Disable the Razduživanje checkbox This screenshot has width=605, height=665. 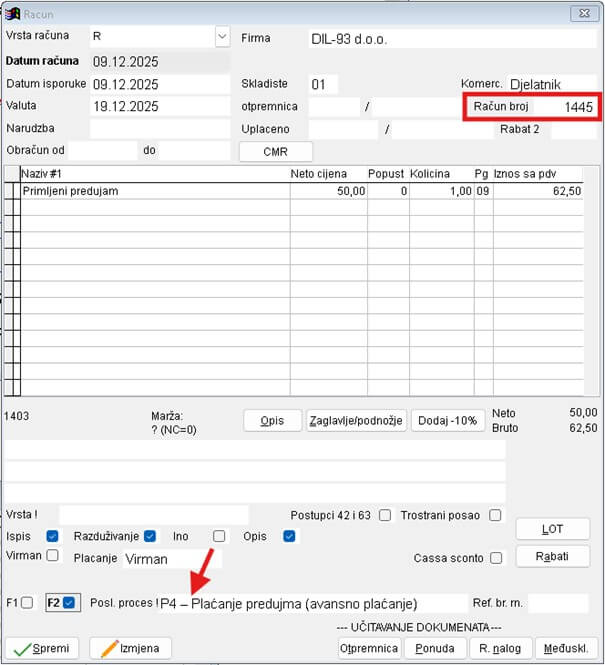[150, 536]
